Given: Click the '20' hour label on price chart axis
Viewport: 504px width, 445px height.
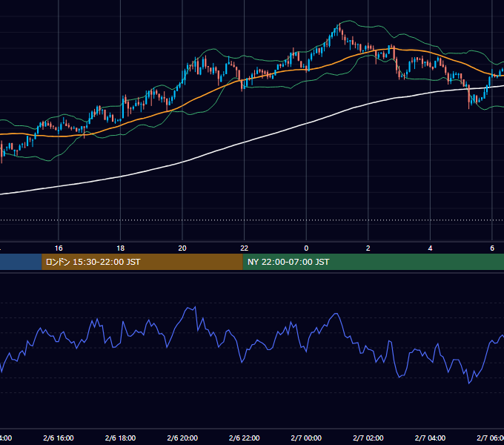Looking at the screenshot, I should [182, 248].
